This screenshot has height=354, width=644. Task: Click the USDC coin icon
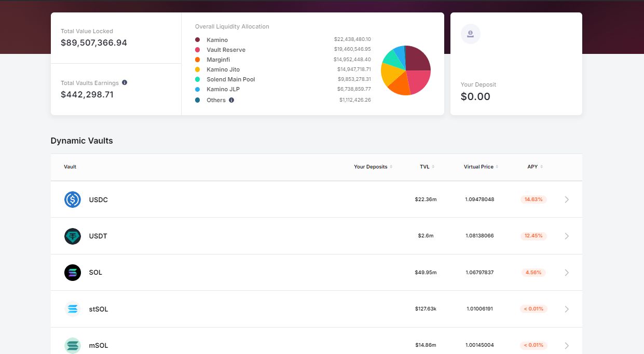pos(73,200)
